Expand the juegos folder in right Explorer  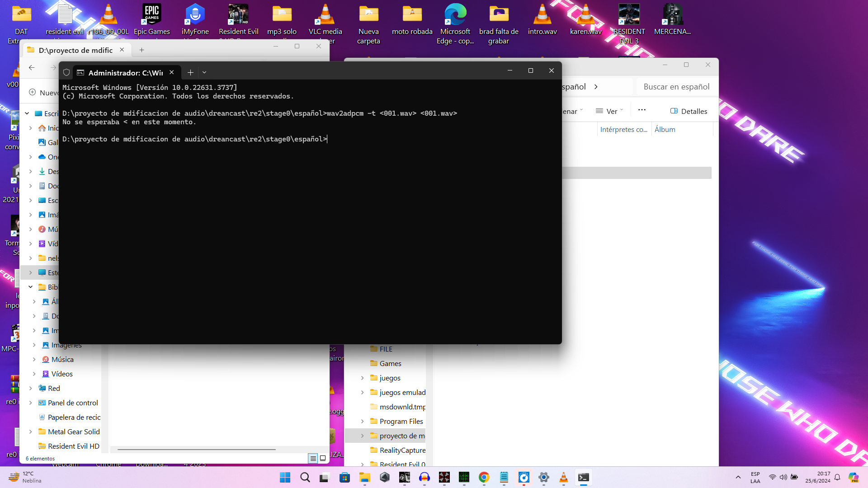[x=362, y=378]
